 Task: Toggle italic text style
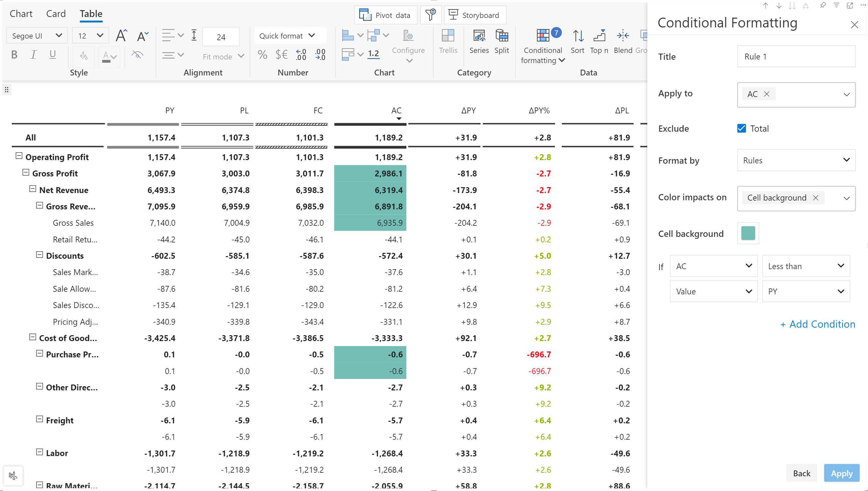33,54
